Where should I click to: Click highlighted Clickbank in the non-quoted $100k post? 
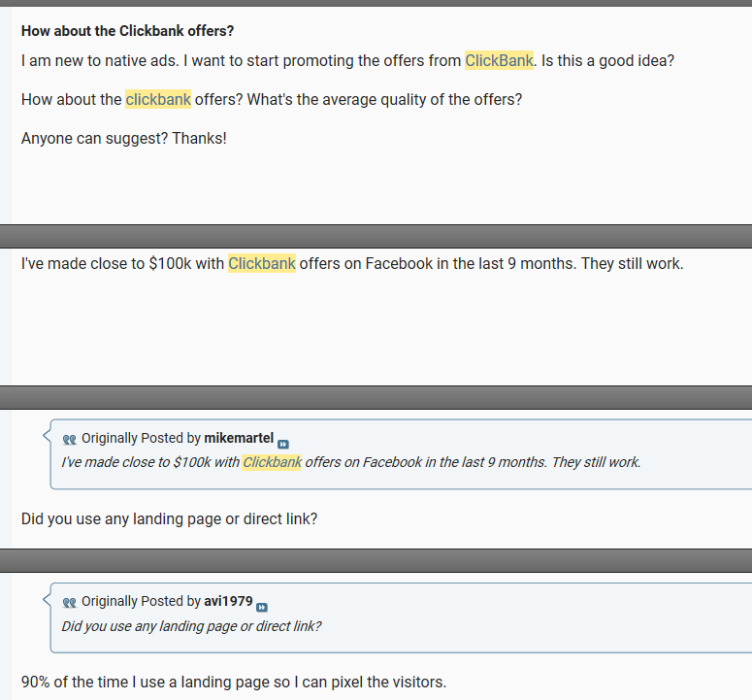[262, 263]
